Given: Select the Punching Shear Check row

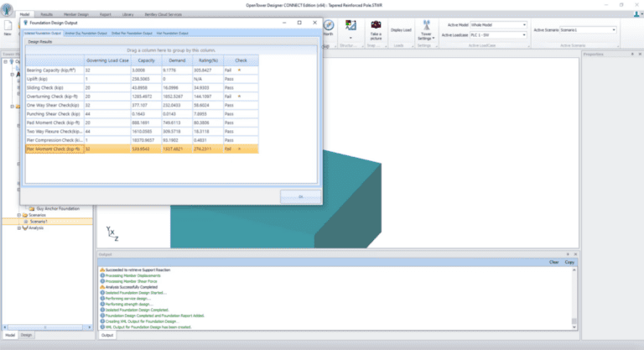Looking at the screenshot, I should click(x=142, y=114).
